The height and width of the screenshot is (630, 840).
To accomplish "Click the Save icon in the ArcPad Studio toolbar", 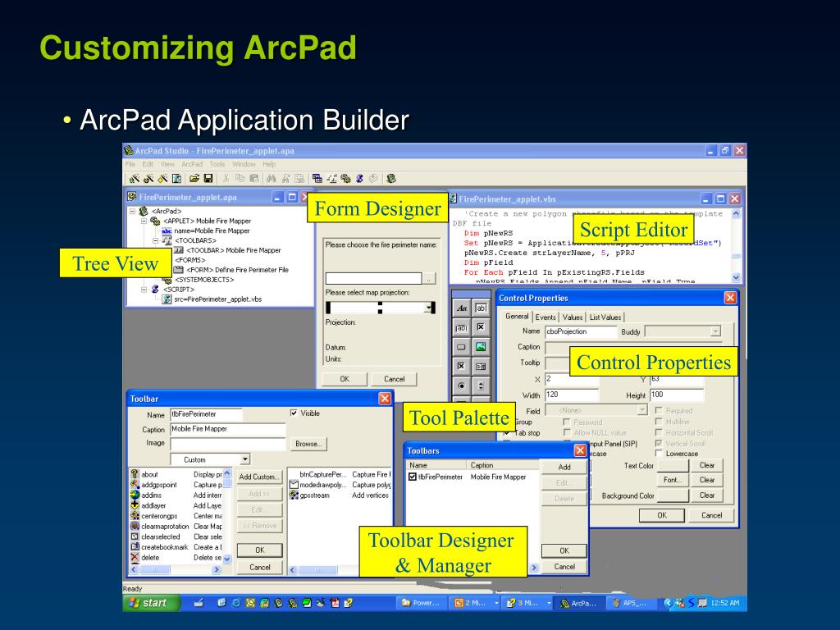I will coord(208,178).
